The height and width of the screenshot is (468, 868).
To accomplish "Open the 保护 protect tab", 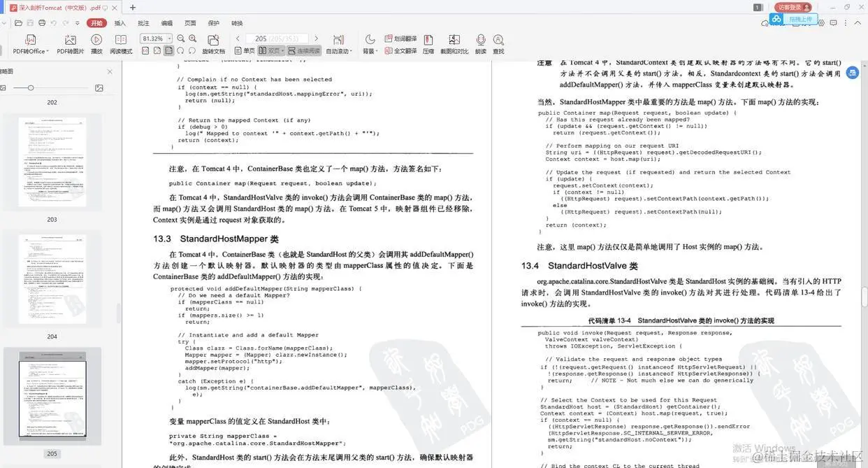I will (214, 23).
